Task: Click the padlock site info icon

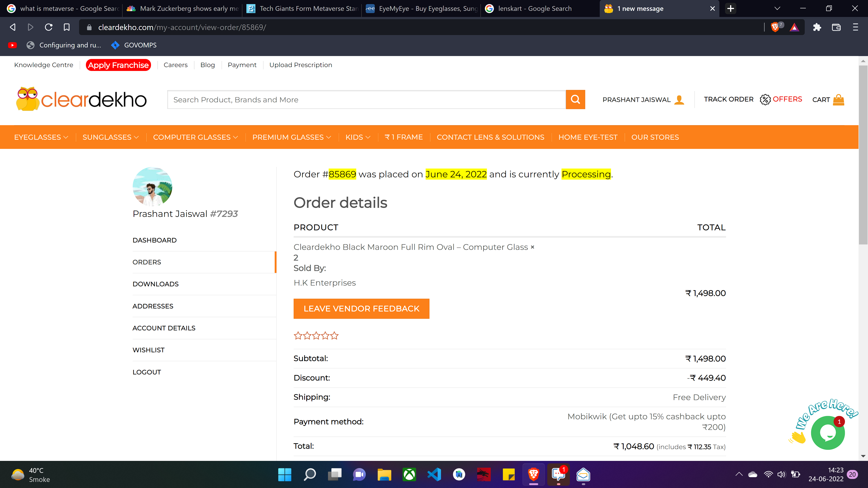Action: point(89,27)
